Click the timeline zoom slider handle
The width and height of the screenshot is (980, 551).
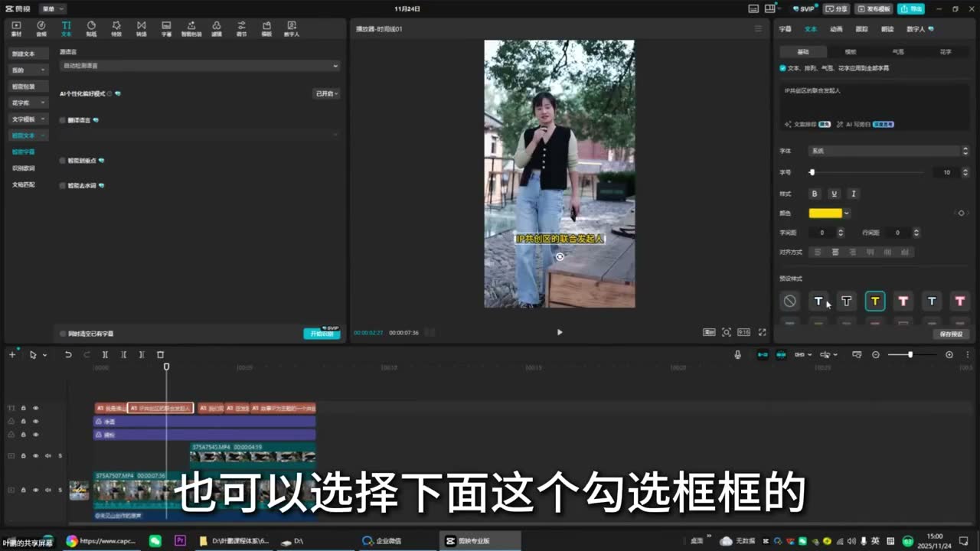click(910, 355)
